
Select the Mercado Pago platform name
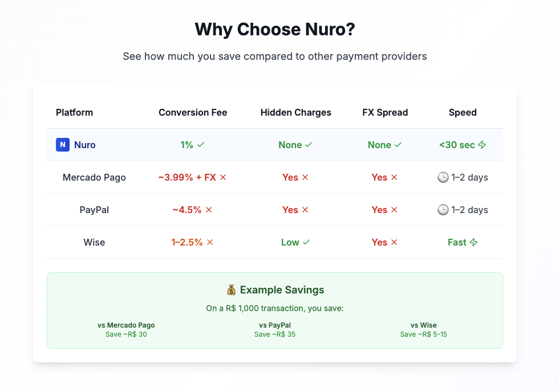click(94, 177)
